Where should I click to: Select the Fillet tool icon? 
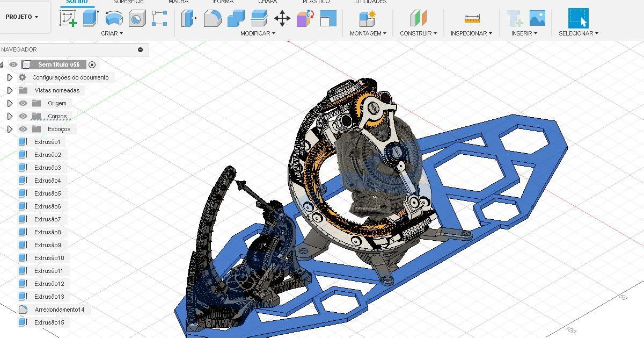[x=212, y=19]
